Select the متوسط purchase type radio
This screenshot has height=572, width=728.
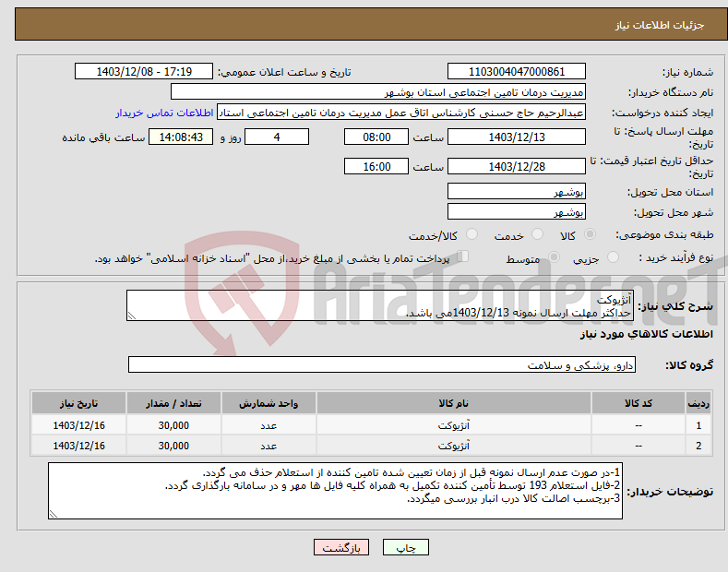(554, 256)
